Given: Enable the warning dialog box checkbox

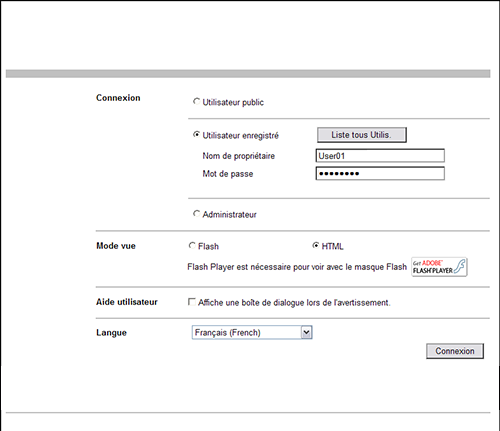Looking at the screenshot, I should coord(192,302).
